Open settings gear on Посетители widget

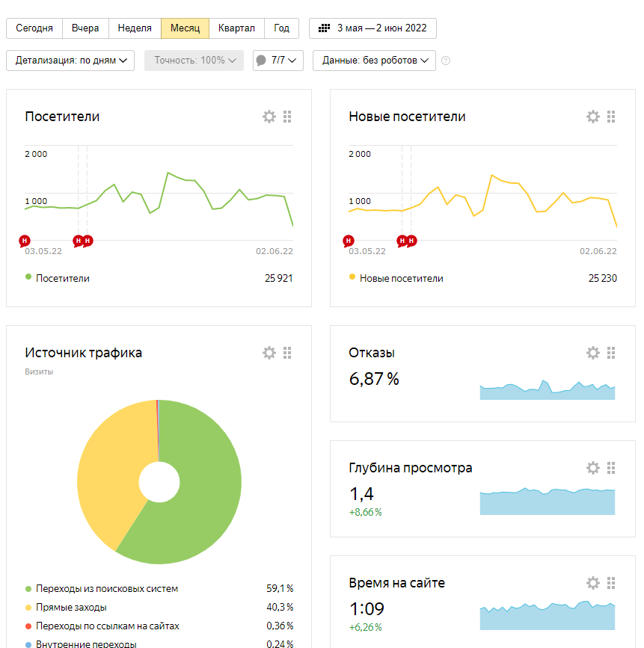269,117
